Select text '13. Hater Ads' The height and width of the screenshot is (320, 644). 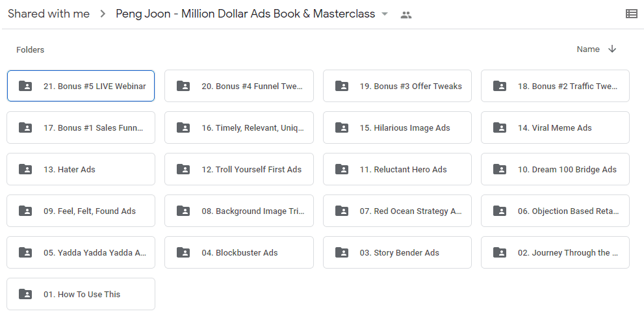click(x=70, y=170)
